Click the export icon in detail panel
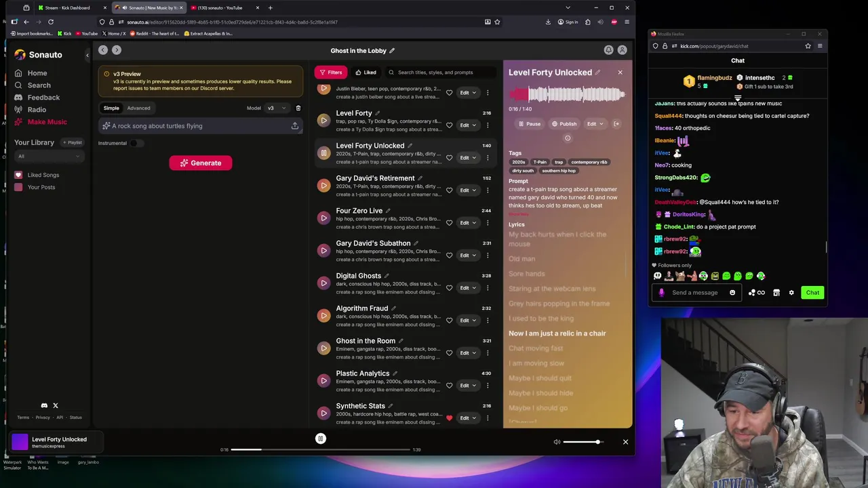The image size is (868, 488). 616,124
